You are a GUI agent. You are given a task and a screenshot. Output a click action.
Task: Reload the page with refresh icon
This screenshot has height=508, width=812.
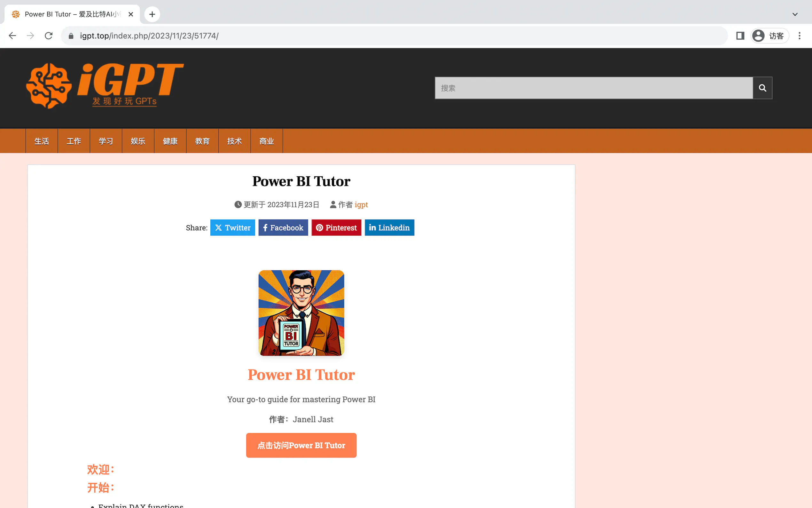49,36
